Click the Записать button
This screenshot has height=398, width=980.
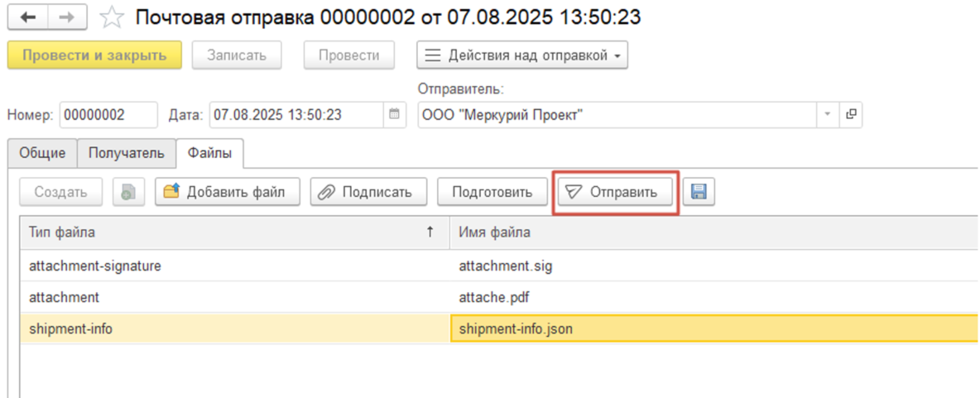click(237, 55)
